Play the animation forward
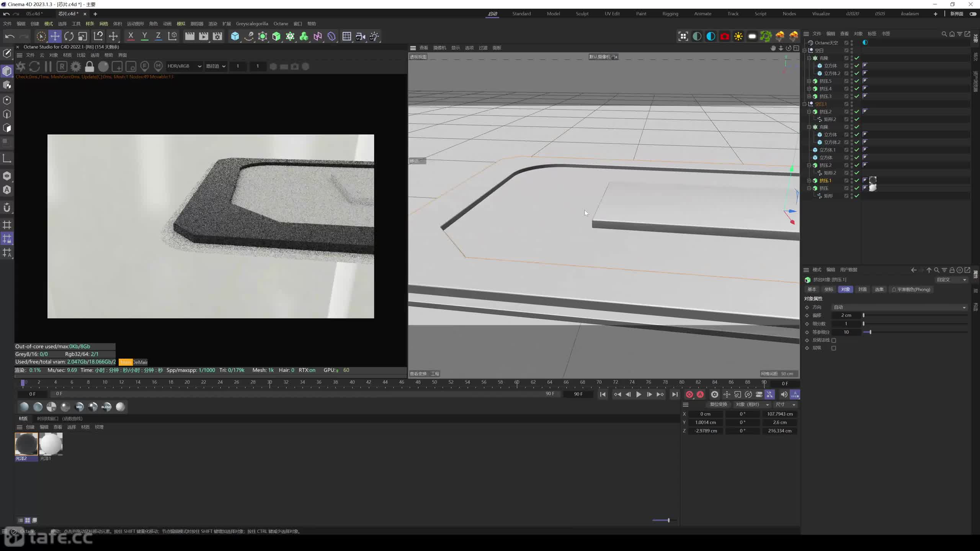Viewport: 980px width, 551px height. coord(639,395)
